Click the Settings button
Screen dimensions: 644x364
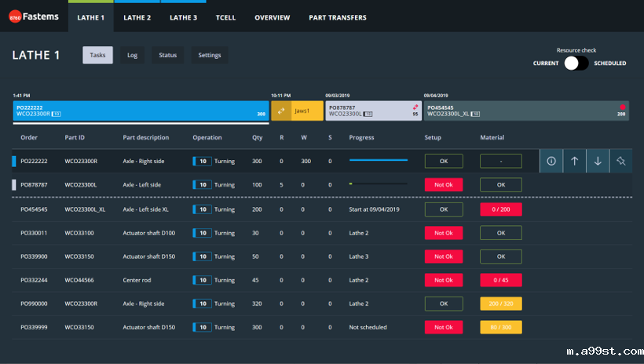coord(209,55)
